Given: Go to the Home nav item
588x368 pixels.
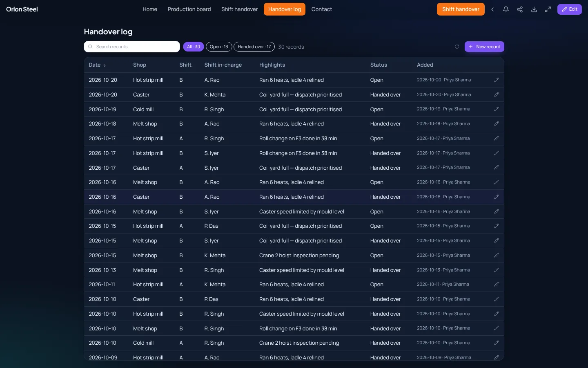Looking at the screenshot, I should [150, 9].
